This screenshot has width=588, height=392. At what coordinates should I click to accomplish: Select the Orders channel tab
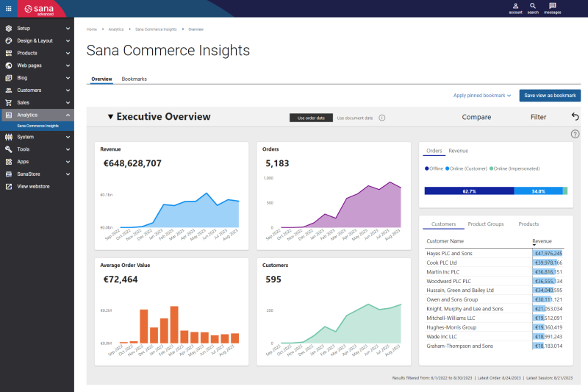[x=434, y=151]
